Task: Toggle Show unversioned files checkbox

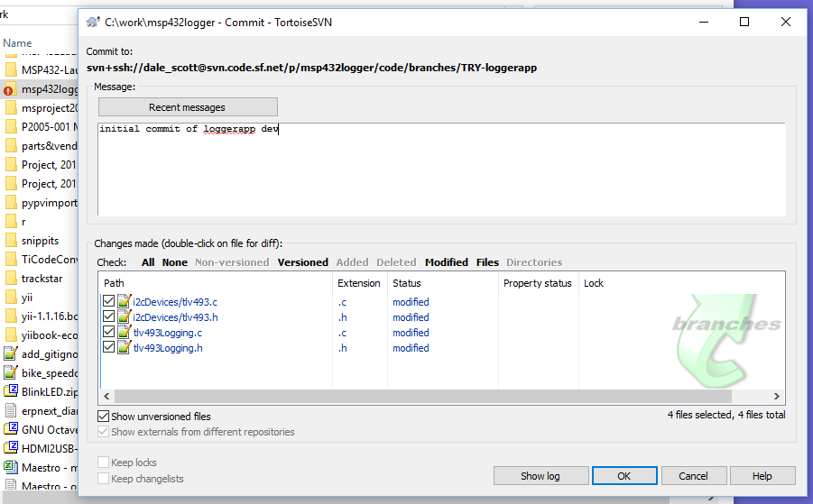Action: [103, 416]
